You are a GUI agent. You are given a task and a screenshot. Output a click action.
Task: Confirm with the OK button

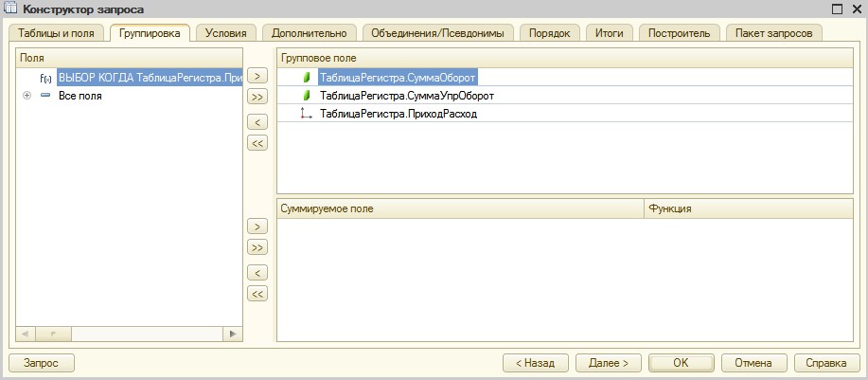point(681,362)
